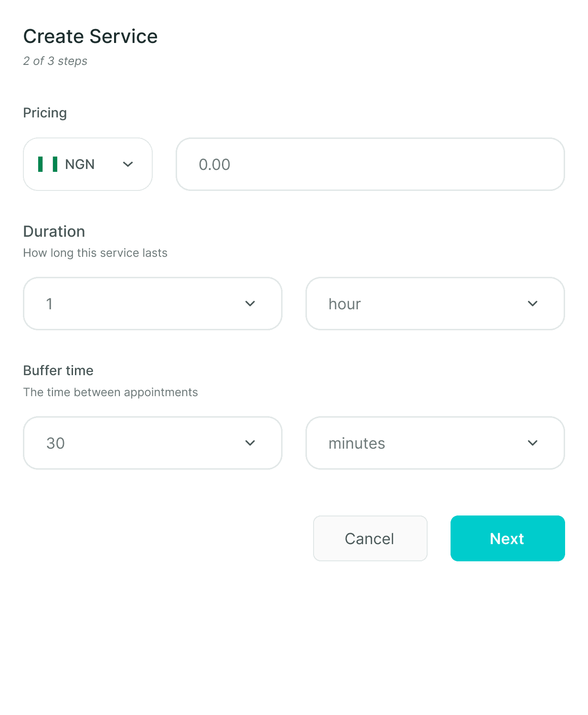This screenshot has height=715, width=588.
Task: Click the Buffer time section label
Action: (58, 370)
